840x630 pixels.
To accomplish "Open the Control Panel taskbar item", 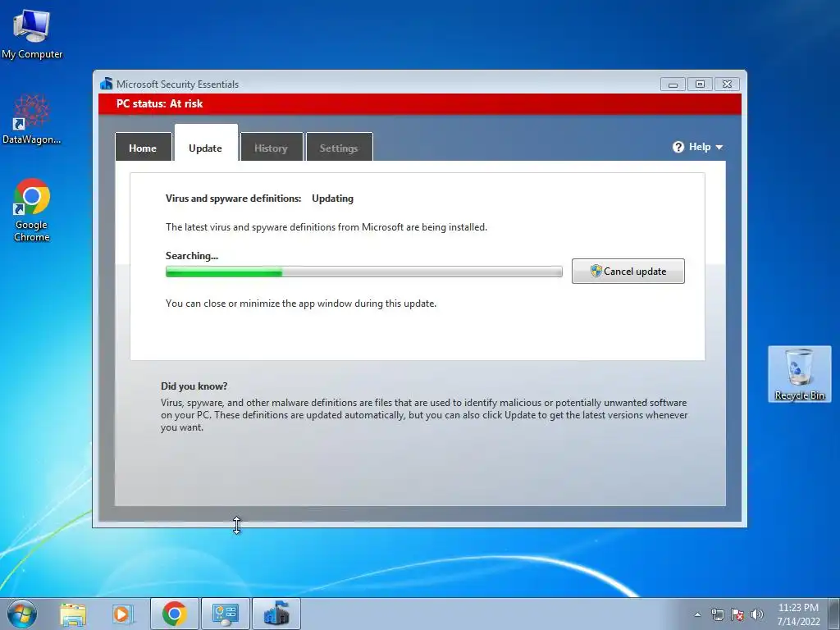I will pyautogui.click(x=225, y=614).
